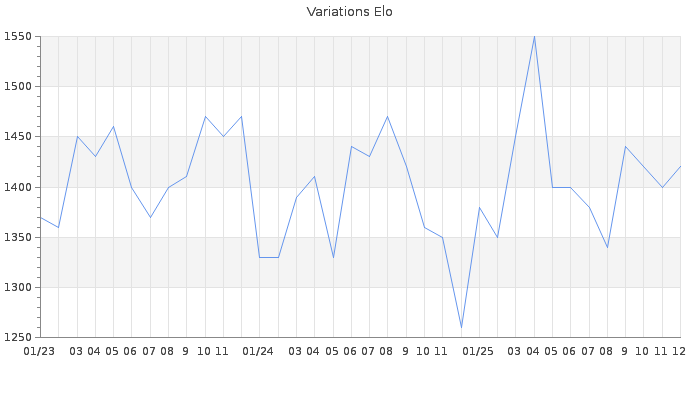Select the final 12 month label on x-axis
This screenshot has width=700, height=400.
[678, 351]
